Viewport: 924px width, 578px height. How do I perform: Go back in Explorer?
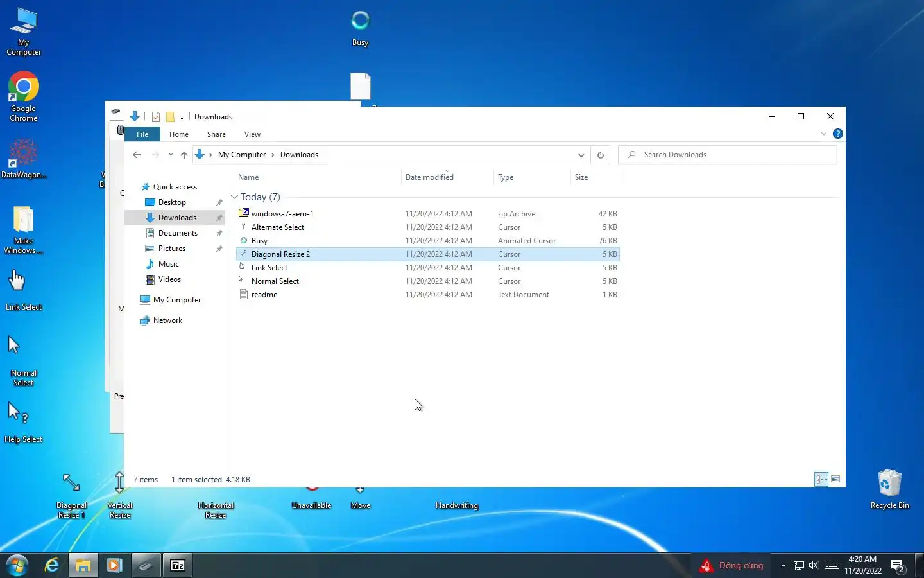(x=137, y=155)
